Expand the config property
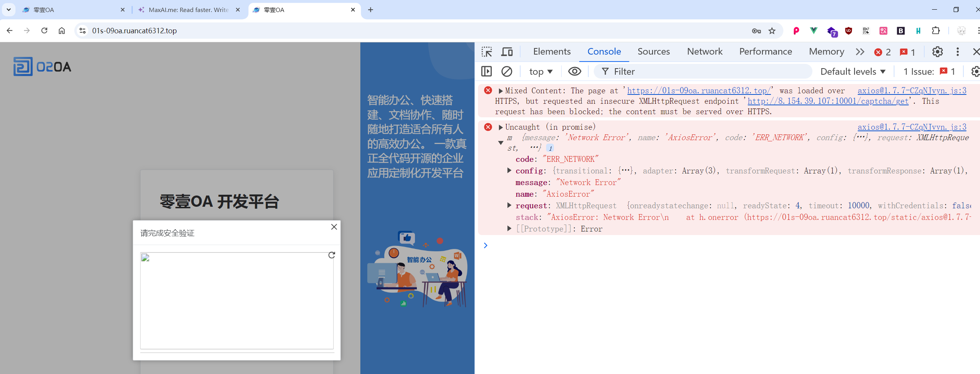 point(509,170)
